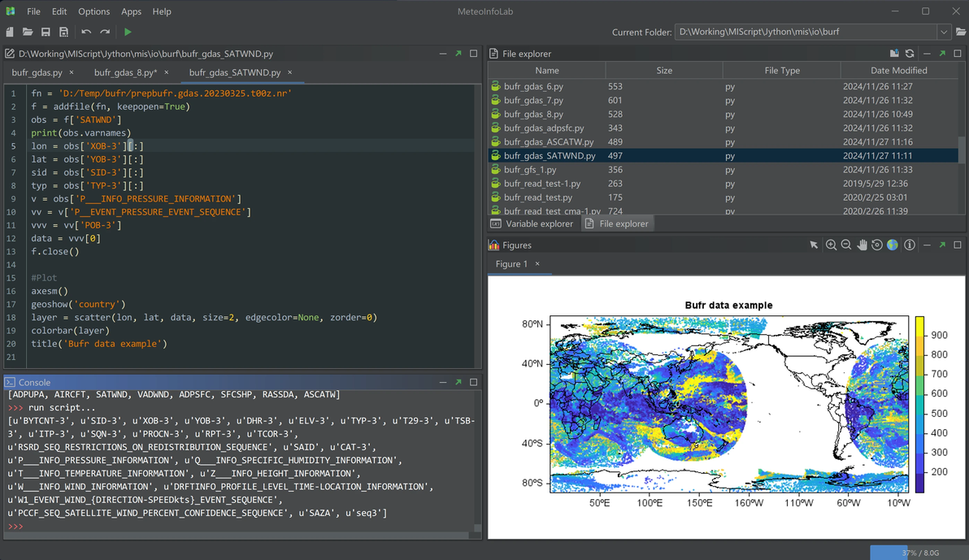Close the Figure 1 tab

pyautogui.click(x=537, y=264)
